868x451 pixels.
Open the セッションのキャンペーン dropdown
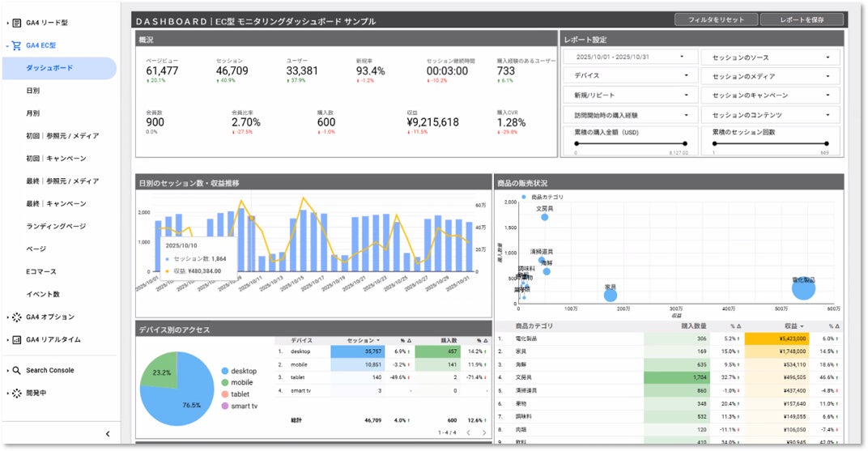pos(770,96)
